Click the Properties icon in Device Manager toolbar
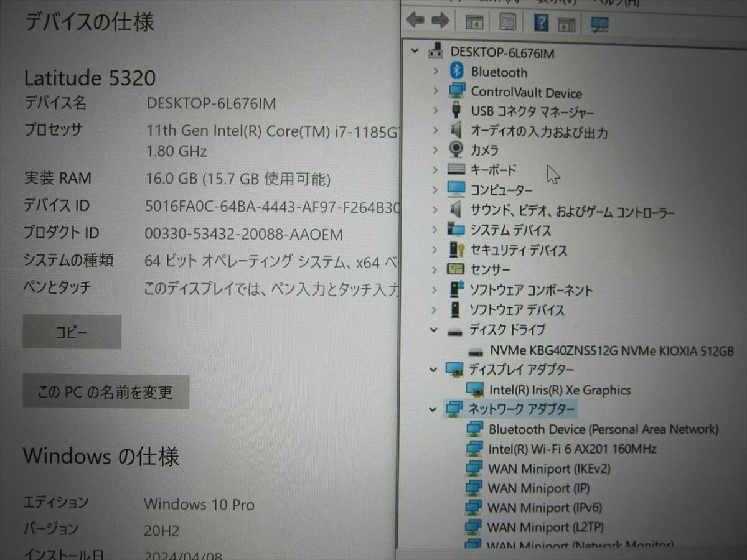Viewport: 747px width, 560px height. 509,22
